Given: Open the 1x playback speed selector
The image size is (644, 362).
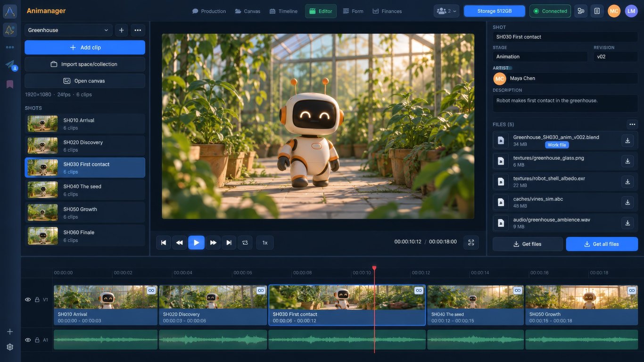Looking at the screenshot, I should [265, 243].
